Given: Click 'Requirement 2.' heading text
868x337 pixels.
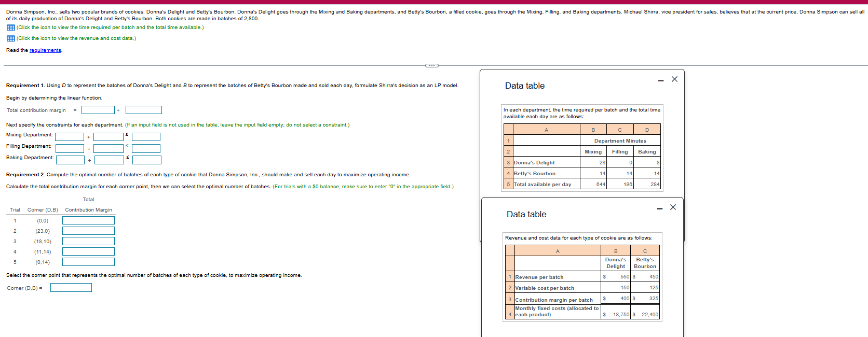Looking at the screenshot, I should pos(25,175).
